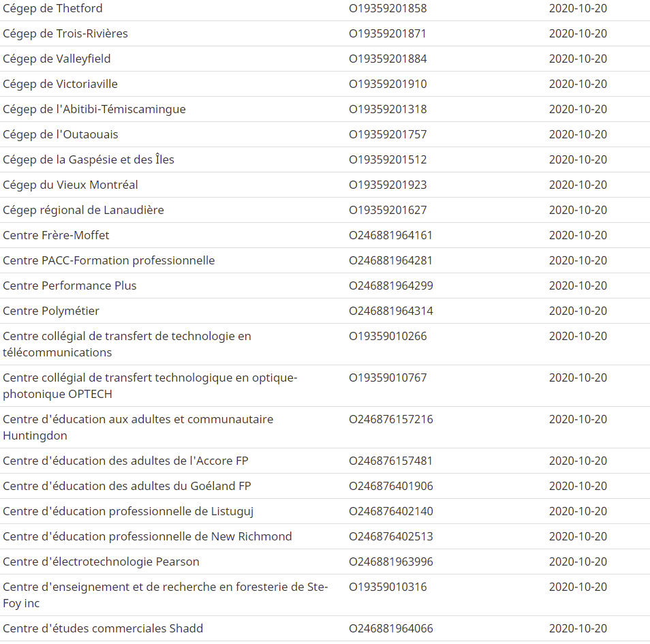Select Cégep de l'Abitibi-Témiscamingue
The width and height of the screenshot is (650, 644).
tap(94, 110)
